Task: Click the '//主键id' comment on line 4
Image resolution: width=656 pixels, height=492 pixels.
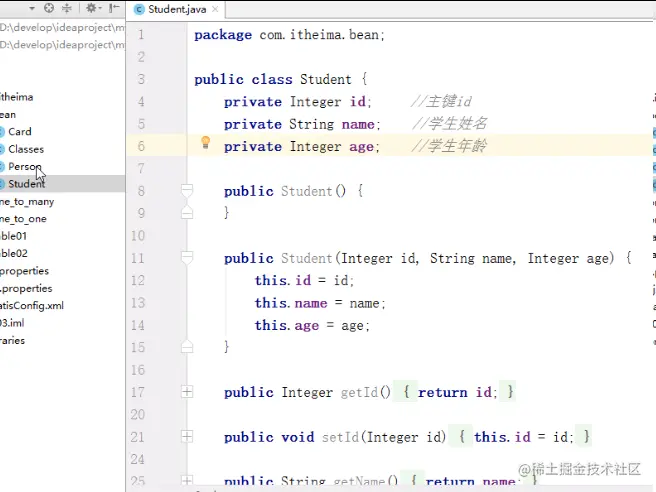Action: (441, 102)
